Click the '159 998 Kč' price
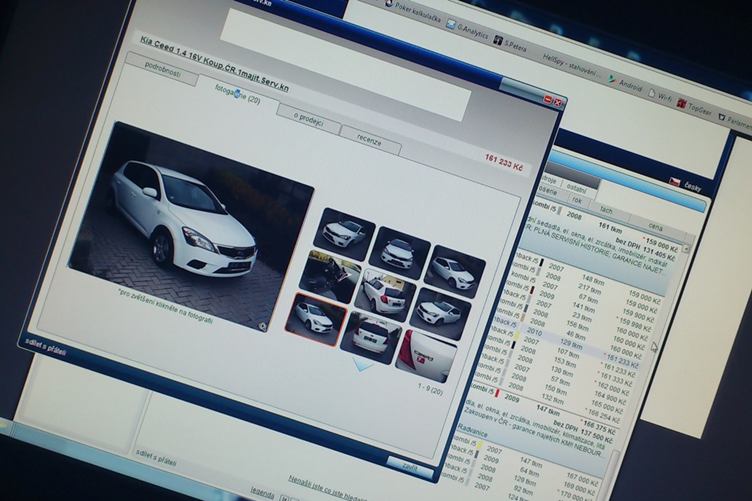The width and height of the screenshot is (752, 501). (x=634, y=325)
